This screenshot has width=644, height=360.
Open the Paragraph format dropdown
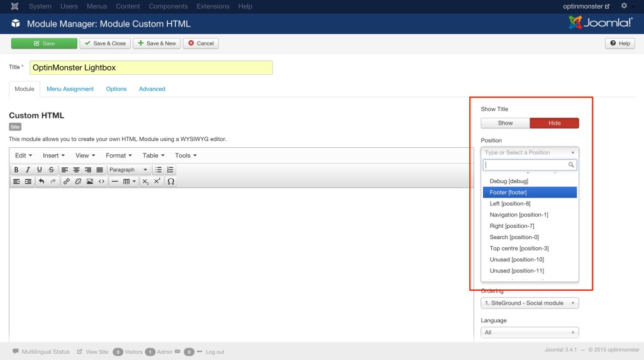[128, 170]
